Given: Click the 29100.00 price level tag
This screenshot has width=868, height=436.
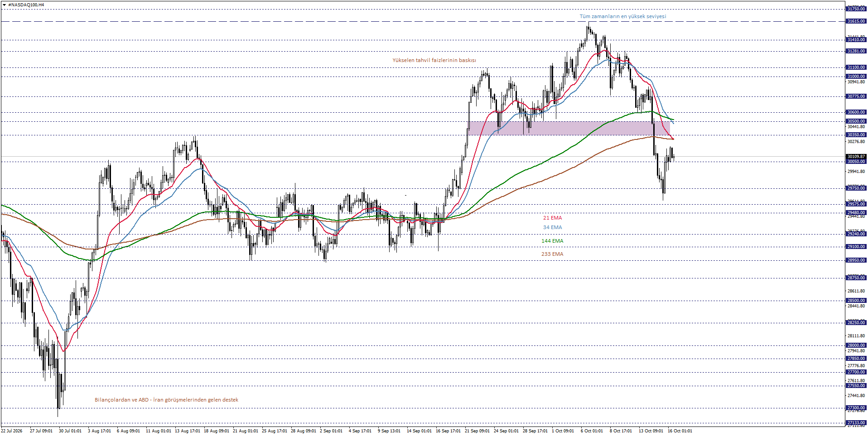Looking at the screenshot, I should pyautogui.click(x=856, y=247).
